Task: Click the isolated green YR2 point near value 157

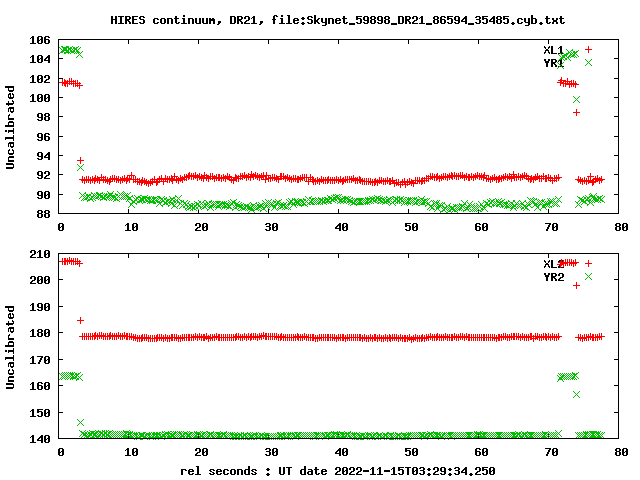Action: [x=576, y=394]
